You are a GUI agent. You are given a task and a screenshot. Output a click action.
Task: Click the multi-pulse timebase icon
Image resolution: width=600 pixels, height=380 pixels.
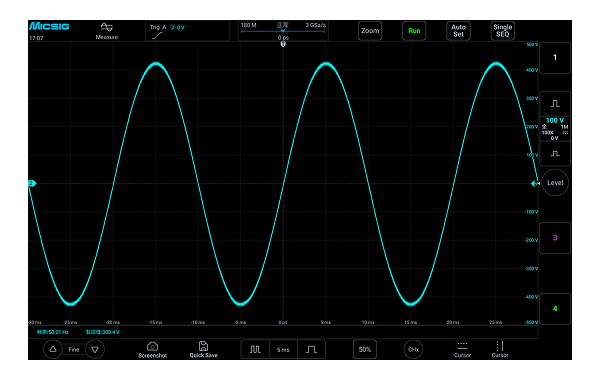pyautogui.click(x=255, y=349)
